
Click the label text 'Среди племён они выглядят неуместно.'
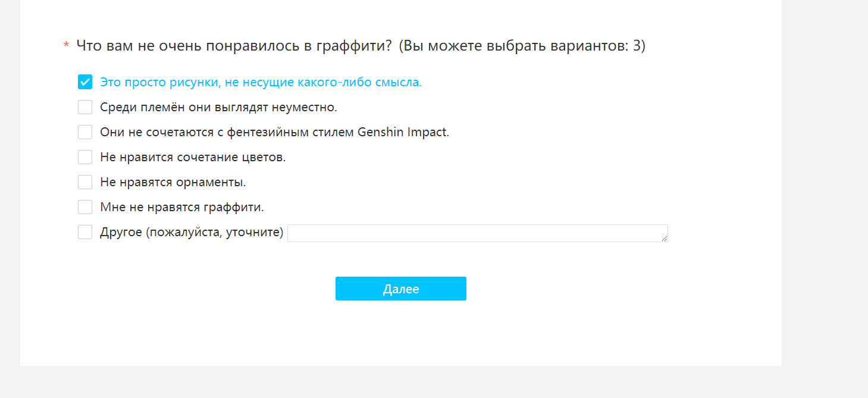tap(218, 107)
